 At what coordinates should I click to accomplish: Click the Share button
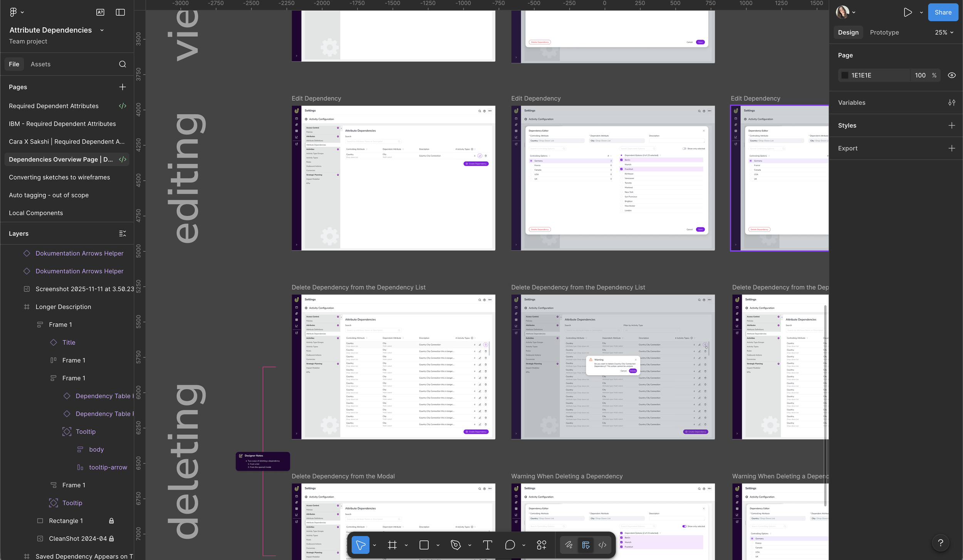[943, 12]
